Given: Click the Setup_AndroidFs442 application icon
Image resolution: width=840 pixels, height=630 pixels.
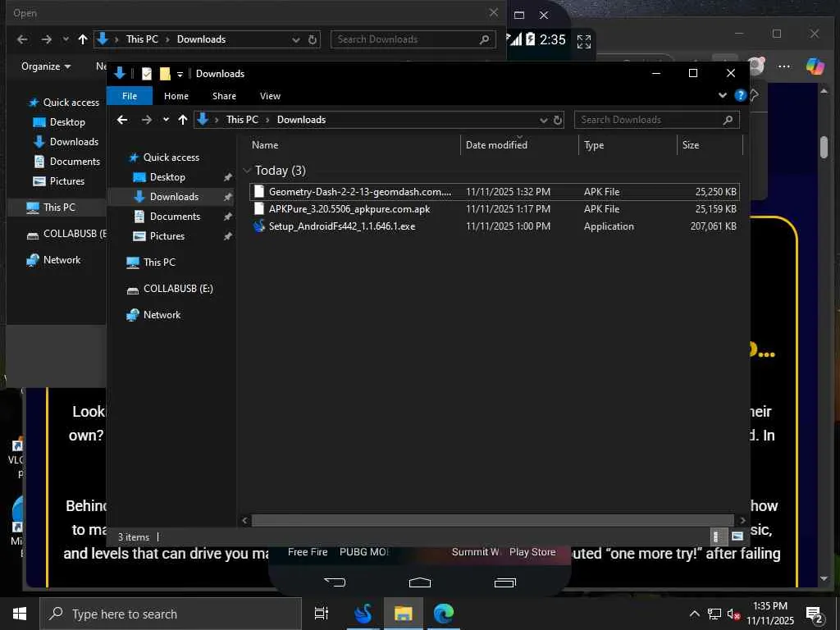Looking at the screenshot, I should coord(259,226).
